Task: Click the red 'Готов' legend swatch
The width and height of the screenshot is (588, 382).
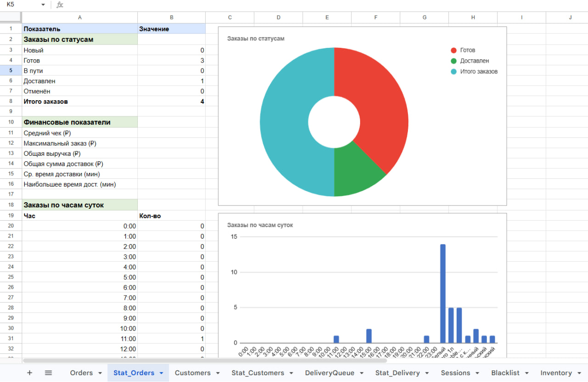Action: [x=454, y=50]
